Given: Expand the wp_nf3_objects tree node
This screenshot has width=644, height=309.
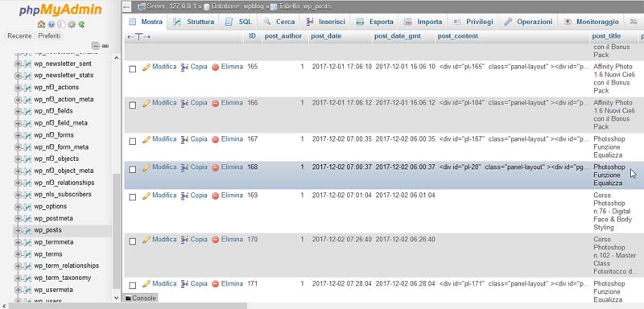Looking at the screenshot, I should tap(18, 159).
